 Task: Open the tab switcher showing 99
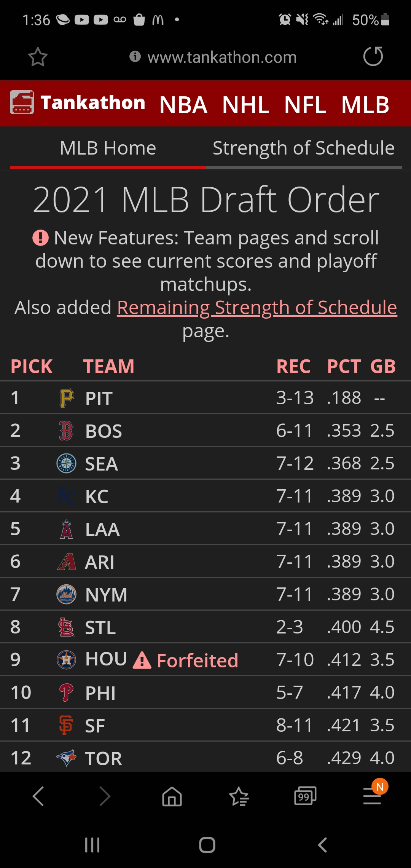(305, 796)
